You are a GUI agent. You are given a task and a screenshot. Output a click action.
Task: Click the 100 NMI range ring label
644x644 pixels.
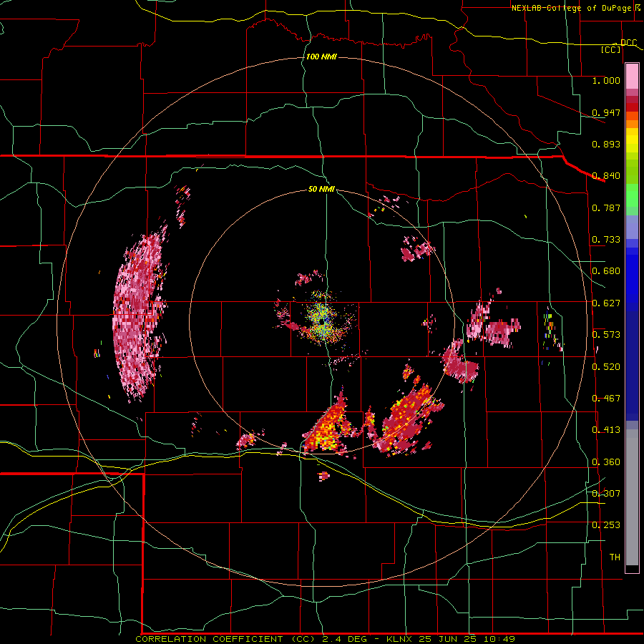click(x=321, y=57)
